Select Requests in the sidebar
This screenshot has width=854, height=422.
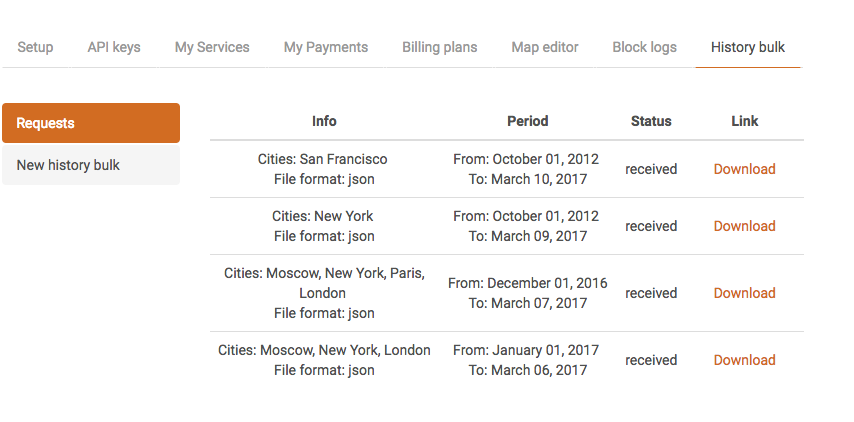click(x=91, y=123)
